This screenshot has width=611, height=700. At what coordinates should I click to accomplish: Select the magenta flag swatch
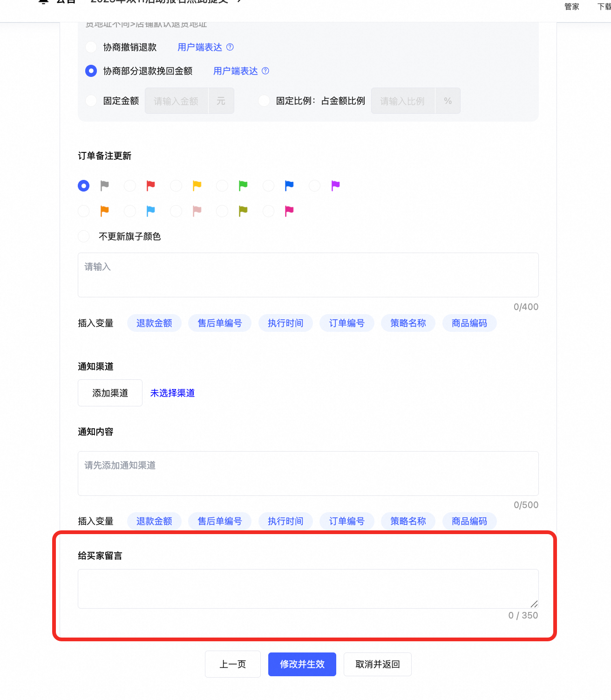pos(268,211)
